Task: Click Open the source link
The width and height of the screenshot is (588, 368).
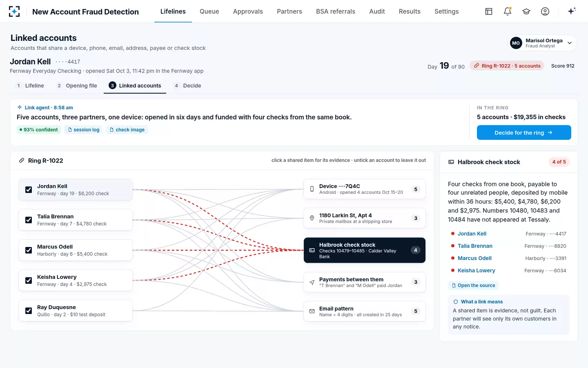Action: 473,285
